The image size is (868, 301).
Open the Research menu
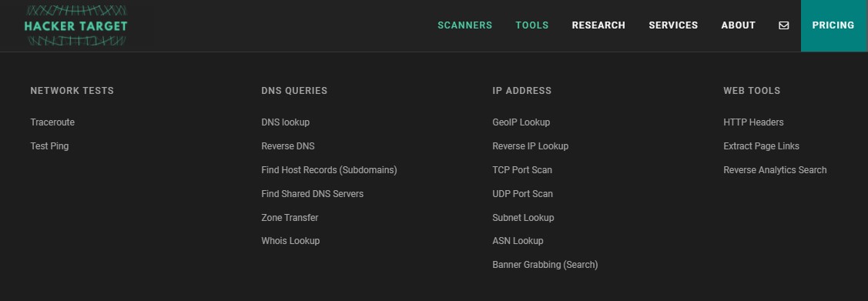[598, 25]
